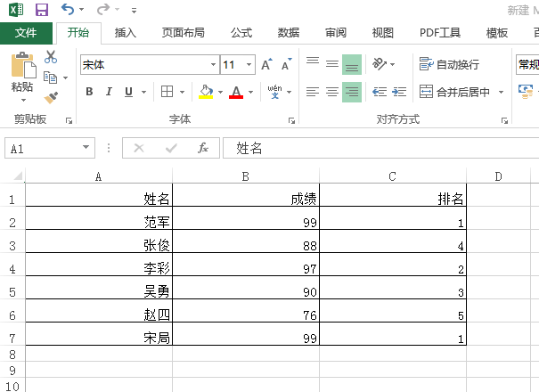Decrease font size with small A icon
The width and height of the screenshot is (539, 392).
tap(286, 64)
